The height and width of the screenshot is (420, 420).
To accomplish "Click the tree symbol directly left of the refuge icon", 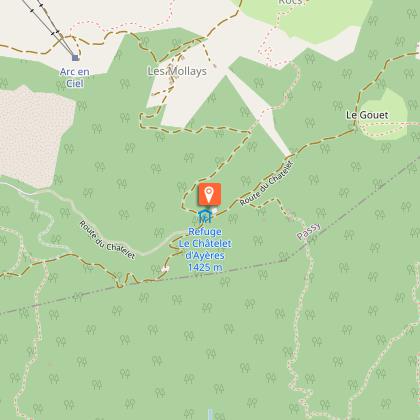I will click(195, 219).
